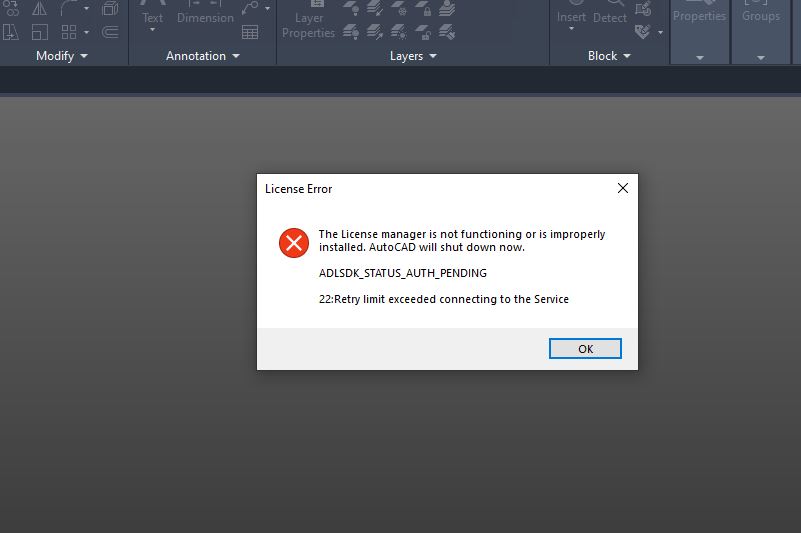Click the layer Isolate icon
Viewport: 801px width, 533px height.
pos(374,8)
